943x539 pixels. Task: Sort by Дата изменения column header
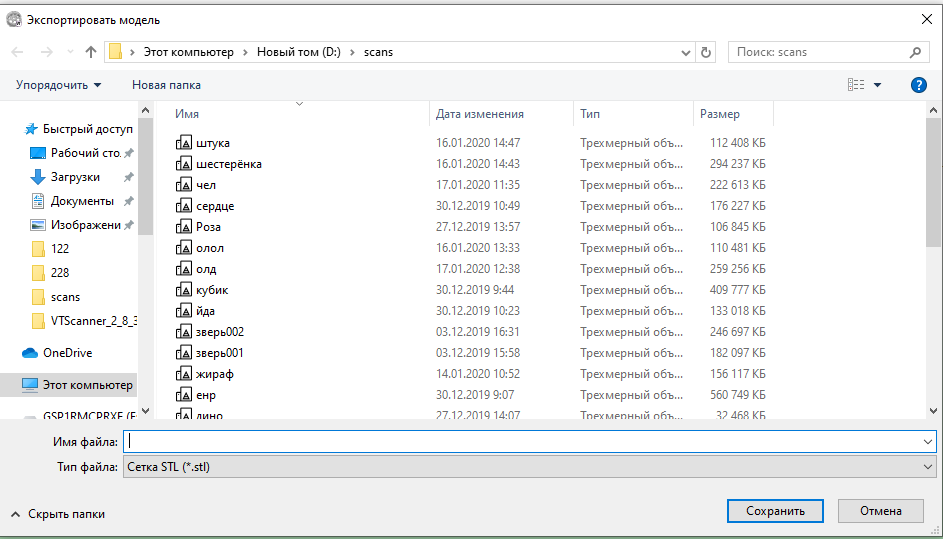(x=480, y=114)
